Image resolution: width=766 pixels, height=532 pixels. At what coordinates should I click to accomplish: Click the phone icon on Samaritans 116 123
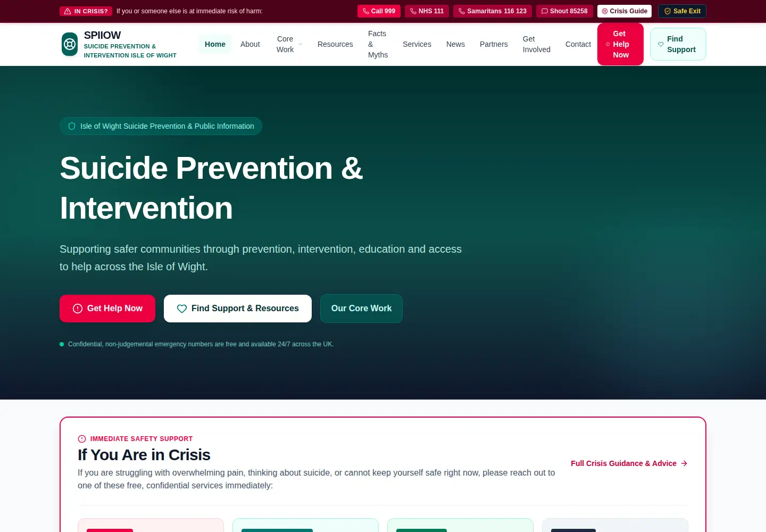coord(461,11)
